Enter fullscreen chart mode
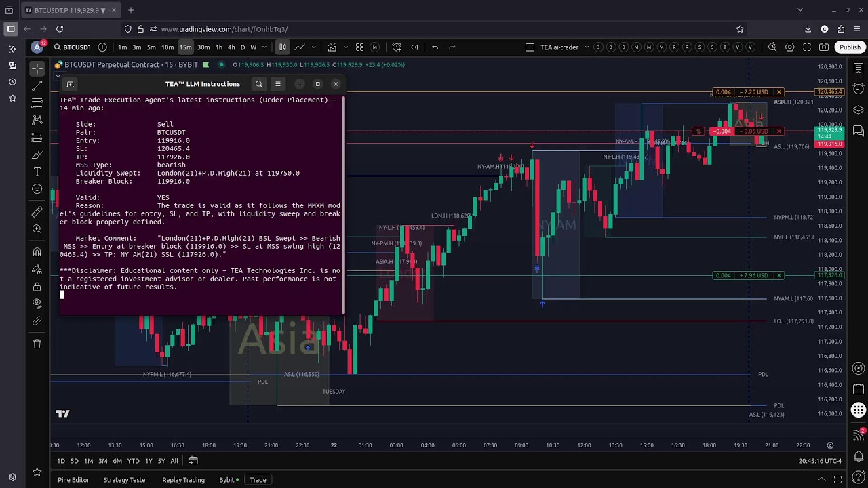The height and width of the screenshot is (488, 868). (807, 47)
